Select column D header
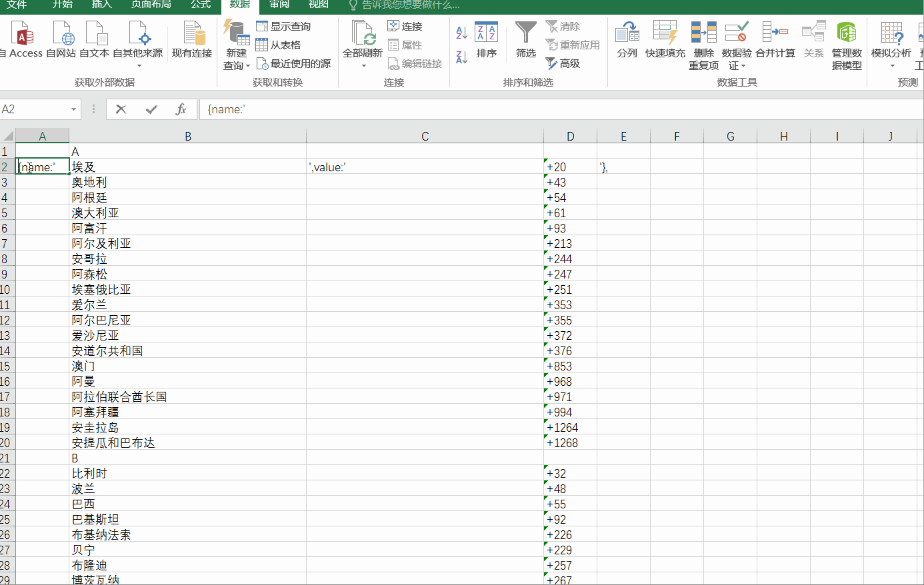This screenshot has height=585, width=924. tap(571, 136)
